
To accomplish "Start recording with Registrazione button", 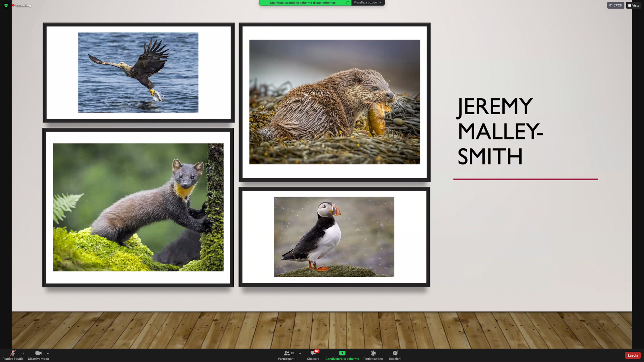I will tap(373, 355).
